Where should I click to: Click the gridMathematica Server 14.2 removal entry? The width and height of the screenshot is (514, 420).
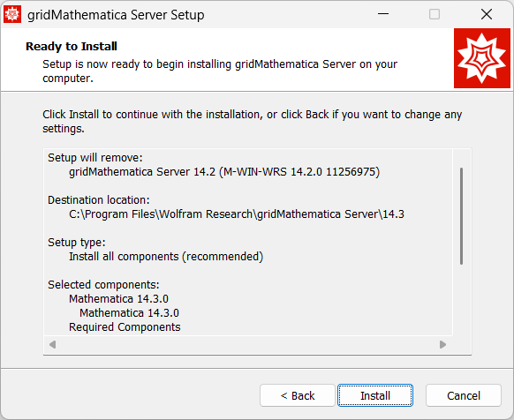point(224,172)
